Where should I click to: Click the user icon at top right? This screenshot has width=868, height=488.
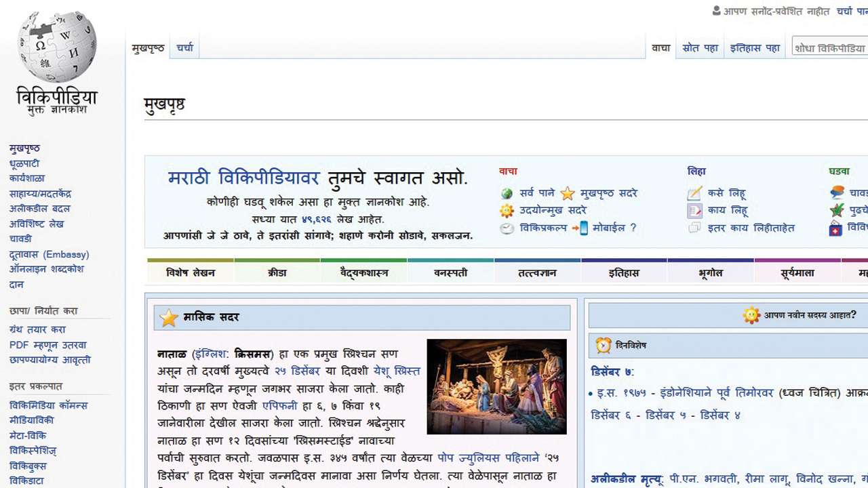click(x=717, y=11)
